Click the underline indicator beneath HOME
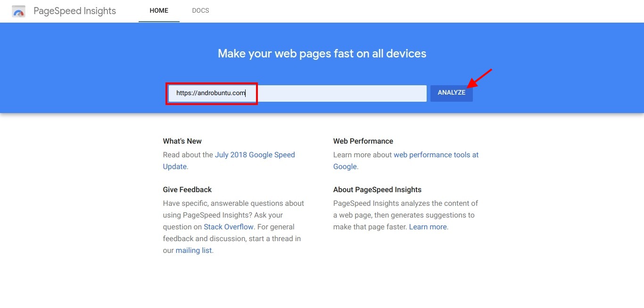The width and height of the screenshot is (644, 308). (x=158, y=21)
